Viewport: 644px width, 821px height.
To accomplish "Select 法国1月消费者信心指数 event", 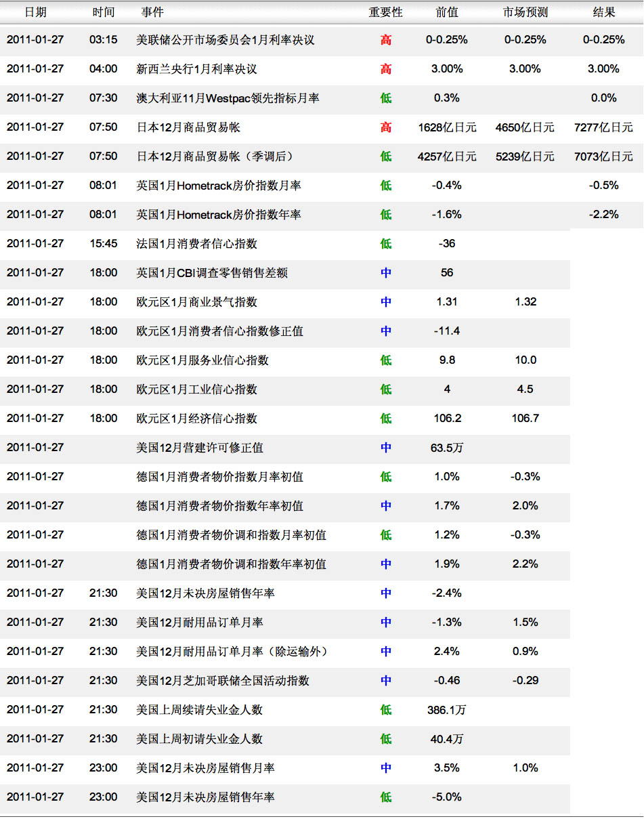I will point(197,244).
